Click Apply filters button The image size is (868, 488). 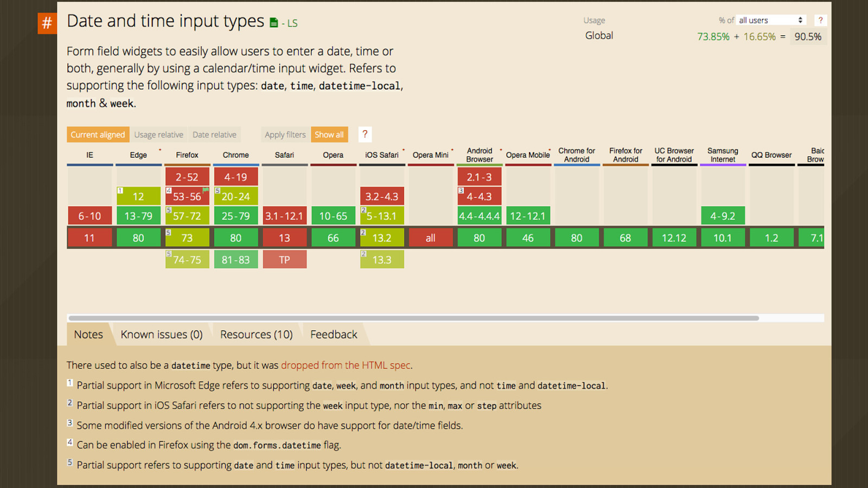(285, 134)
